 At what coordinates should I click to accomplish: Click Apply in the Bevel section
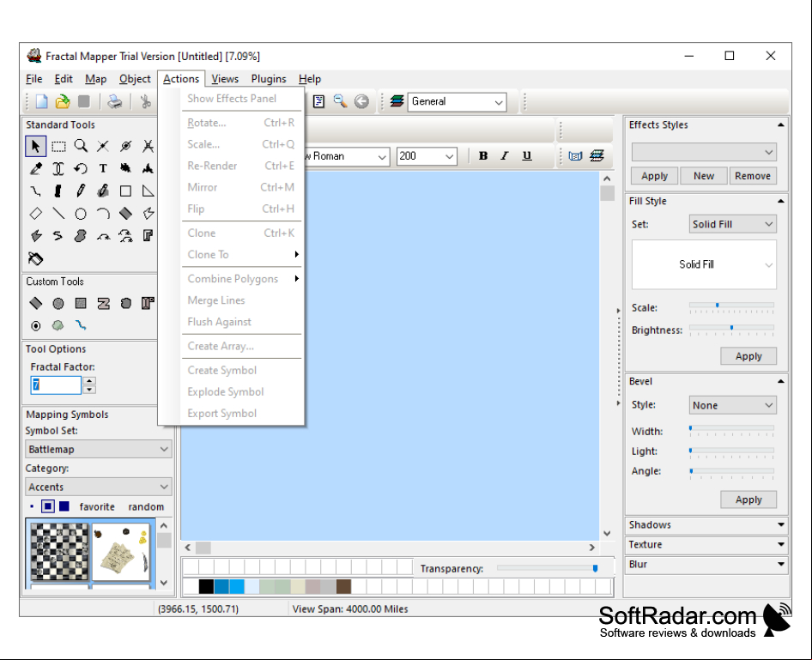point(748,500)
